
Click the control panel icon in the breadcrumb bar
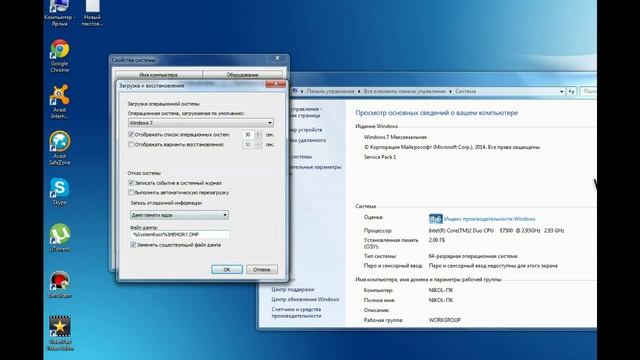[x=295, y=91]
